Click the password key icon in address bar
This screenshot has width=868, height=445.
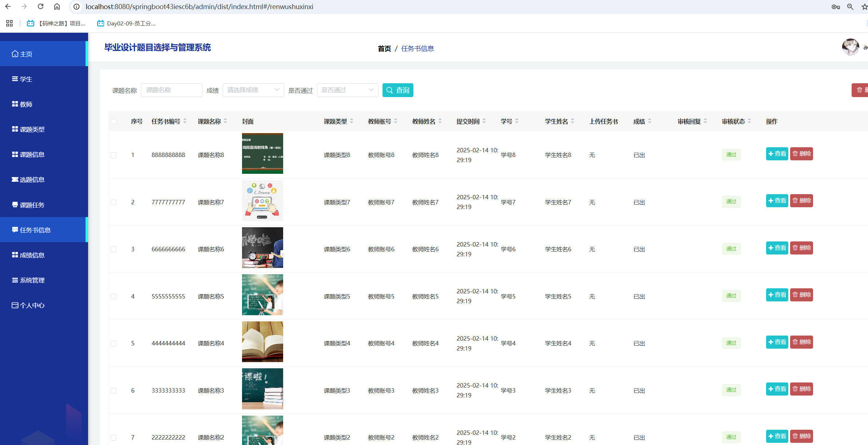click(836, 7)
